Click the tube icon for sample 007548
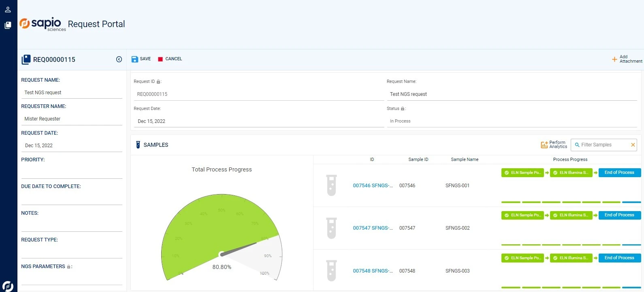This screenshot has width=644, height=292. [331, 271]
